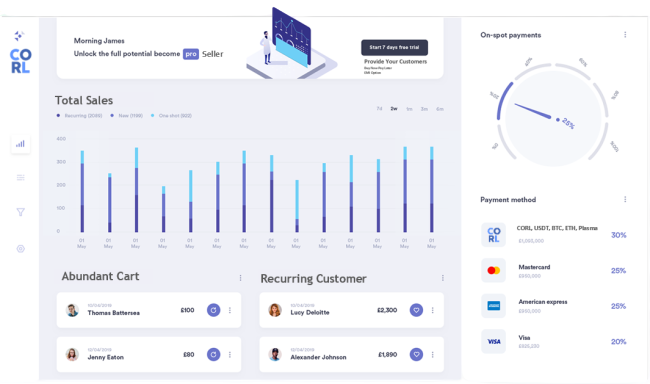Click the last bar in Total Sales chart
Viewport: 650px width, 384px height.
(x=432, y=189)
